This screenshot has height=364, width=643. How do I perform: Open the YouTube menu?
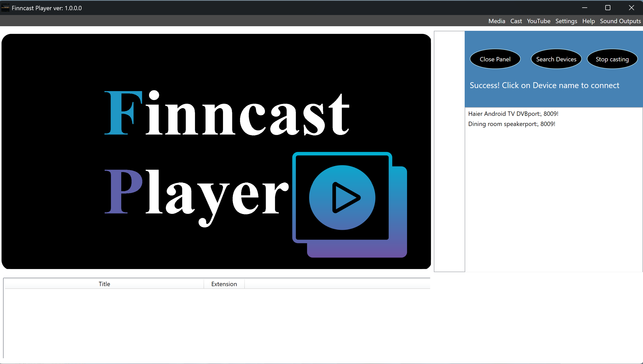[539, 21]
